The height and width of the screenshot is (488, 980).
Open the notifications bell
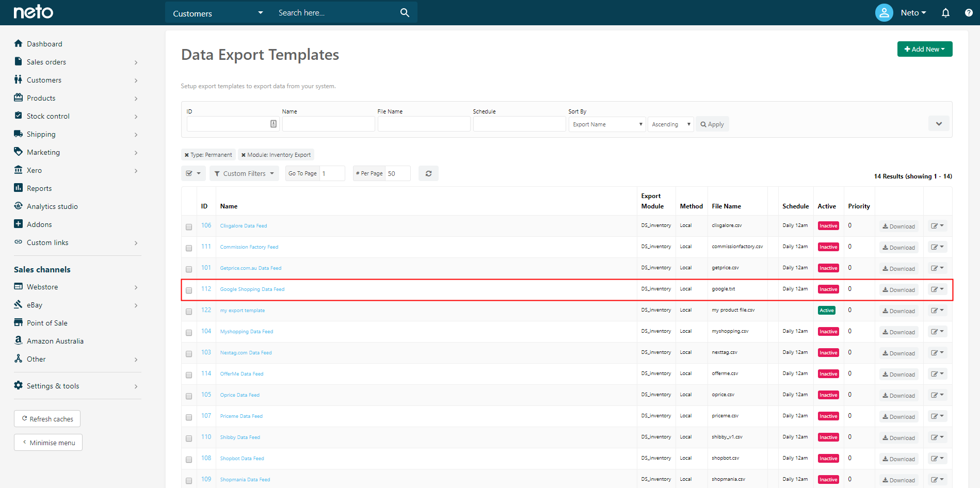945,13
